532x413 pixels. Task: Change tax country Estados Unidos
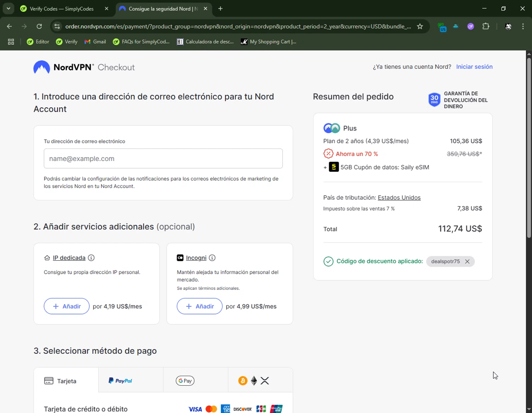(399, 197)
